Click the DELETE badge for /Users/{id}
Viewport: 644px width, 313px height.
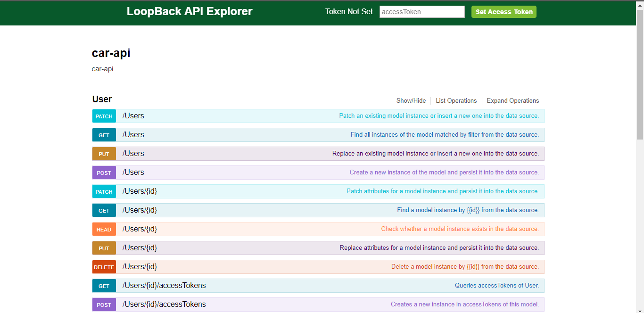click(x=104, y=267)
